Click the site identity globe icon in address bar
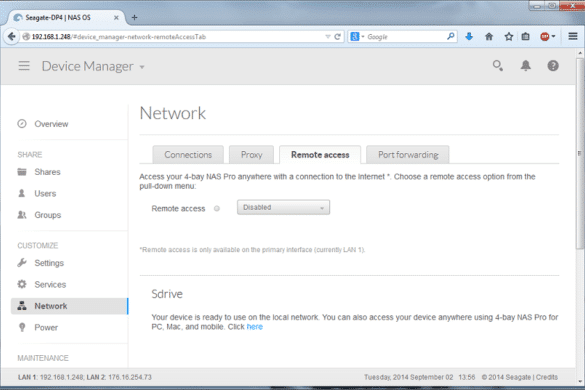The image size is (585, 390). [26, 37]
